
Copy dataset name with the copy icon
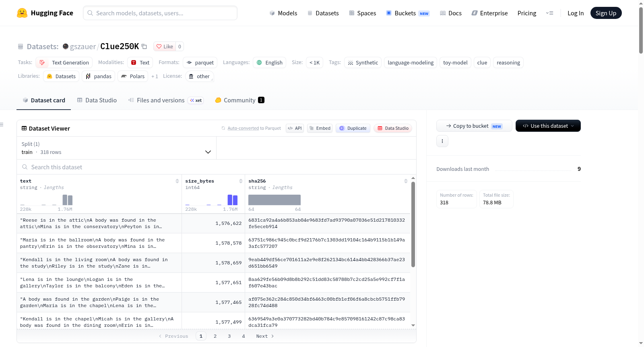(144, 46)
